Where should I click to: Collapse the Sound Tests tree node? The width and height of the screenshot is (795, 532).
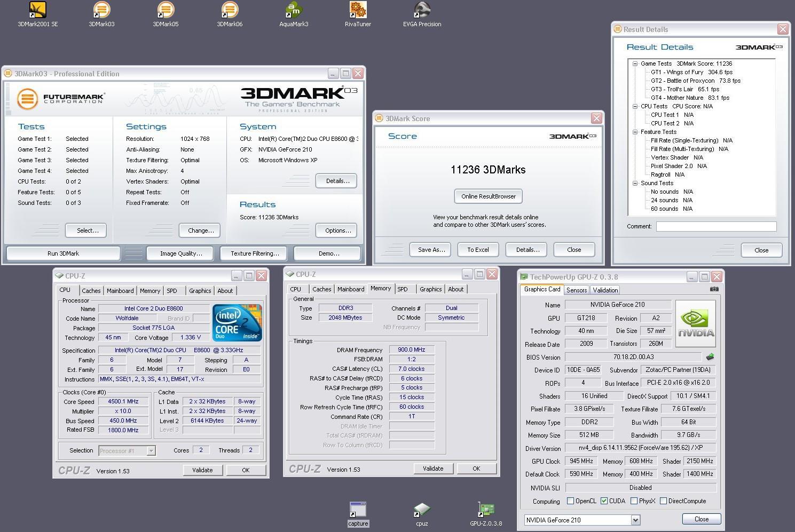635,183
